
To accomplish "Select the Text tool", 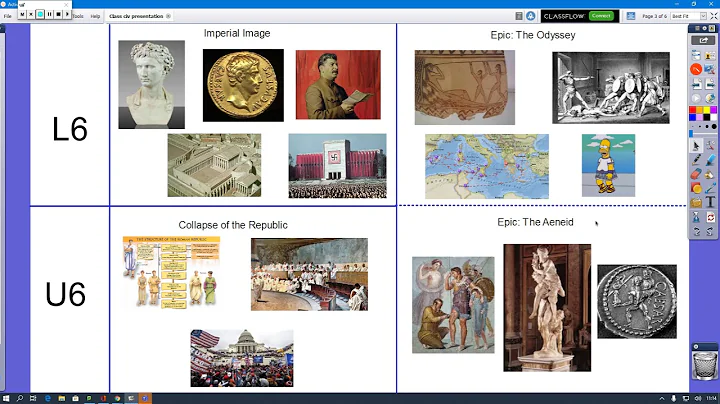I will pos(710,202).
